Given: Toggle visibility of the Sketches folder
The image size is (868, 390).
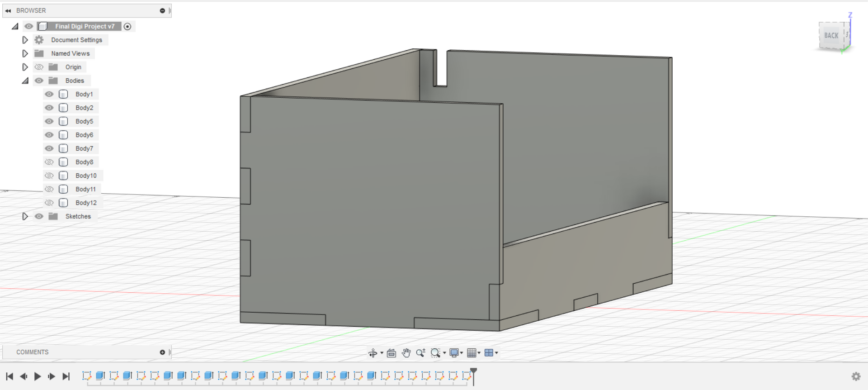Looking at the screenshot, I should tap(39, 216).
